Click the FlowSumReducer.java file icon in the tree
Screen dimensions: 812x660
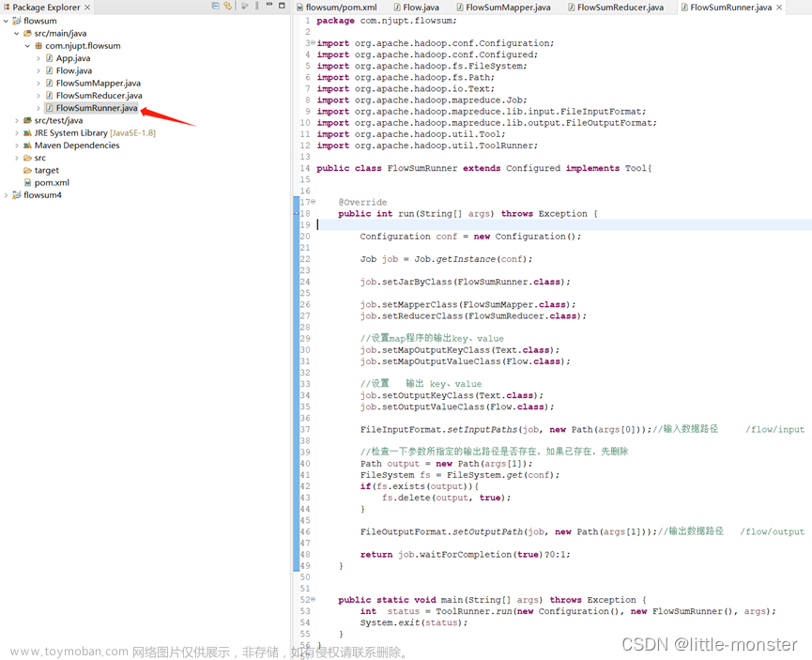pyautogui.click(x=49, y=96)
